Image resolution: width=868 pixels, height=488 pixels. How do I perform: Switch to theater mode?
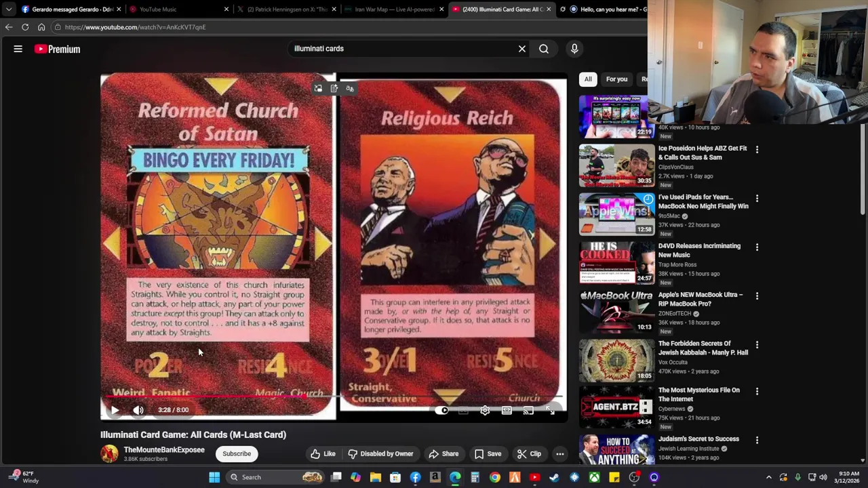[x=507, y=410]
